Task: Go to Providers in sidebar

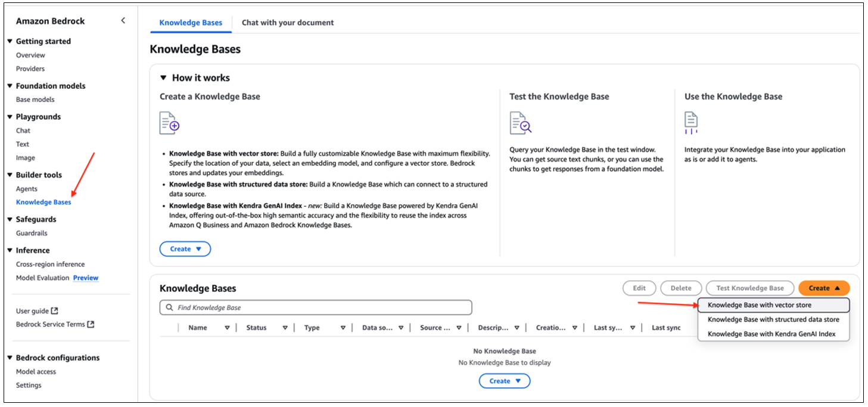Action: pyautogui.click(x=30, y=69)
